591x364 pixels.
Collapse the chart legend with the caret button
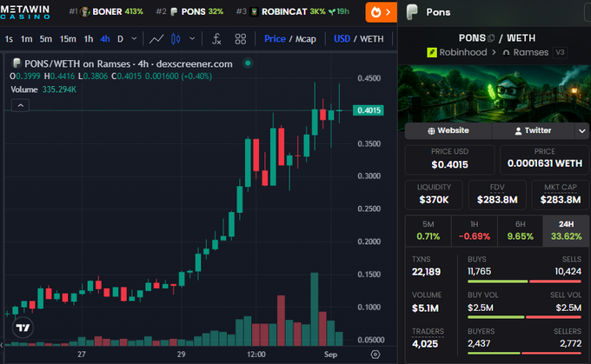pos(20,105)
